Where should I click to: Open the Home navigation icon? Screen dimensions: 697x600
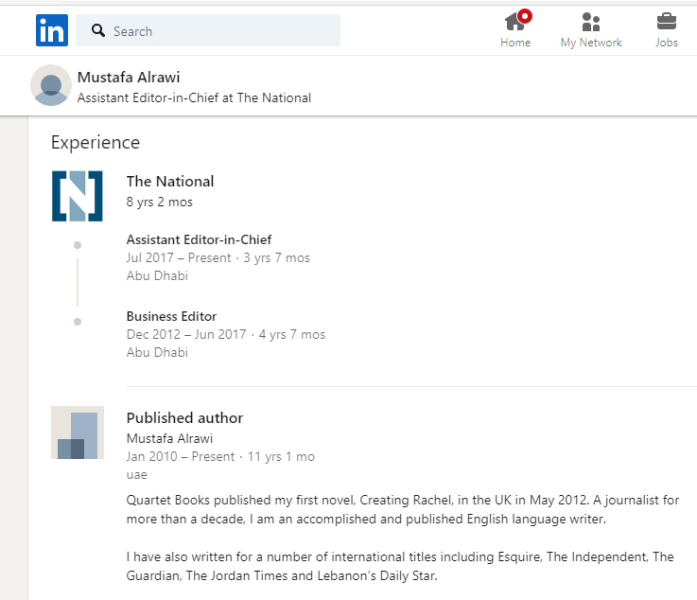[x=515, y=21]
